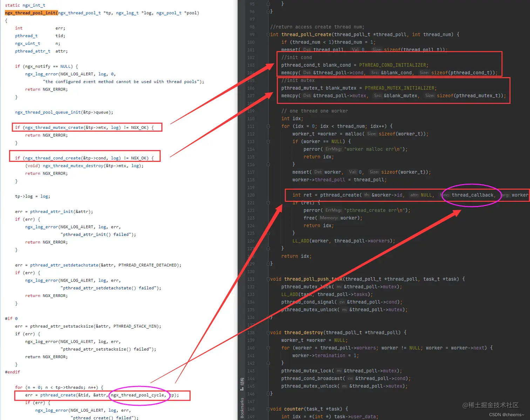Click the thread_destroy function name

pyautogui.click(x=304, y=332)
